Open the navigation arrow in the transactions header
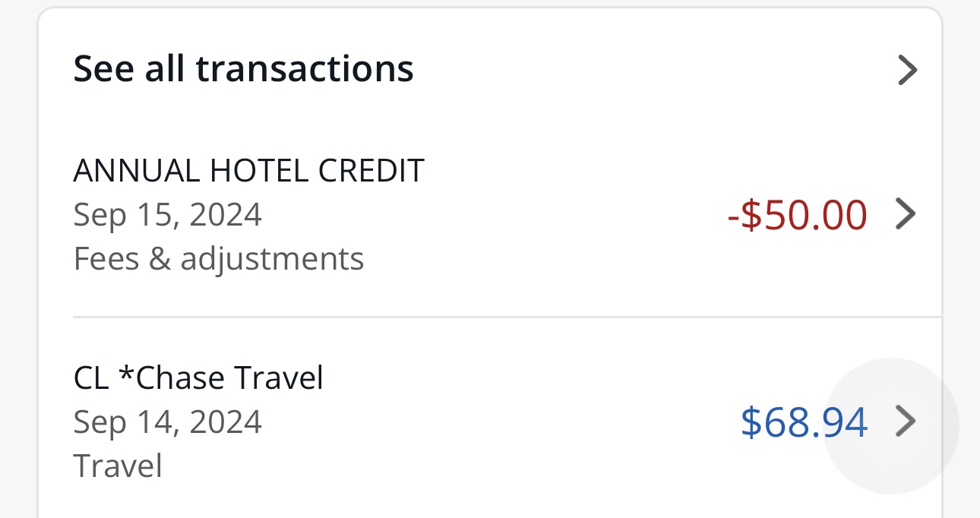The height and width of the screenshot is (518, 980). click(x=907, y=69)
